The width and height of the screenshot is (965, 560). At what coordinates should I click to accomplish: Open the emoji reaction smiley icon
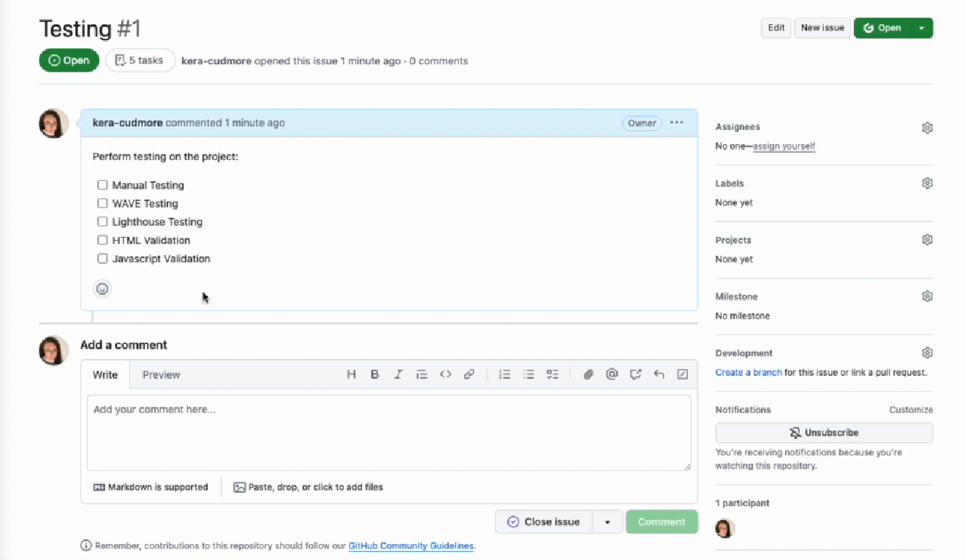(x=102, y=288)
